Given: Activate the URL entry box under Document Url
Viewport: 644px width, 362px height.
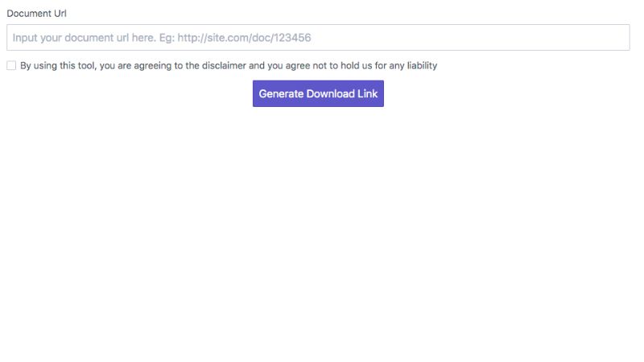Looking at the screenshot, I should tap(318, 37).
